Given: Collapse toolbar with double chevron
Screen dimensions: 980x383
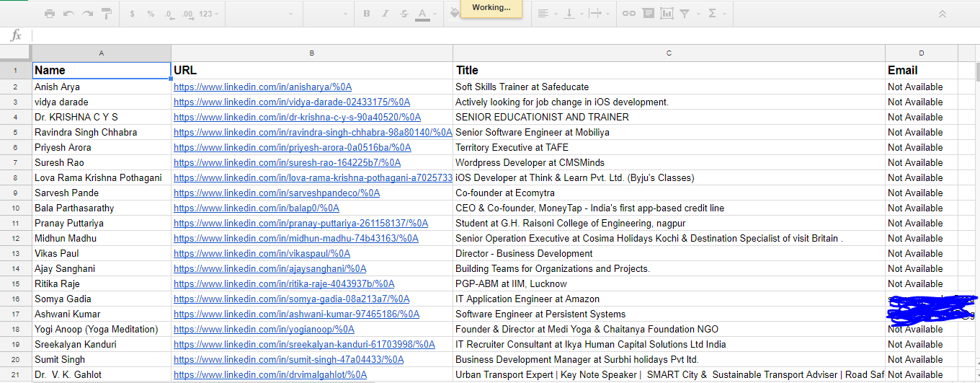Looking at the screenshot, I should [942, 14].
